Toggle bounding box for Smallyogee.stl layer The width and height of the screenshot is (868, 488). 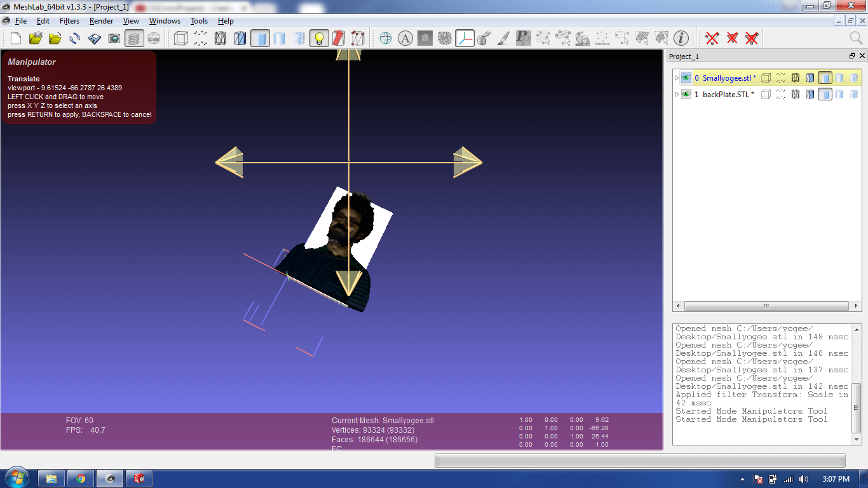pyautogui.click(x=766, y=78)
